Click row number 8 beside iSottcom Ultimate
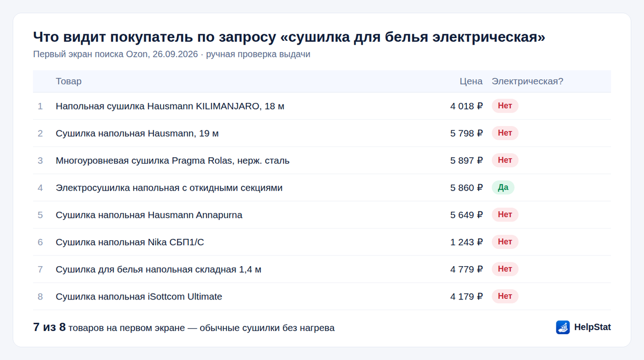Screen dimensions: 644x360 coord(40,297)
